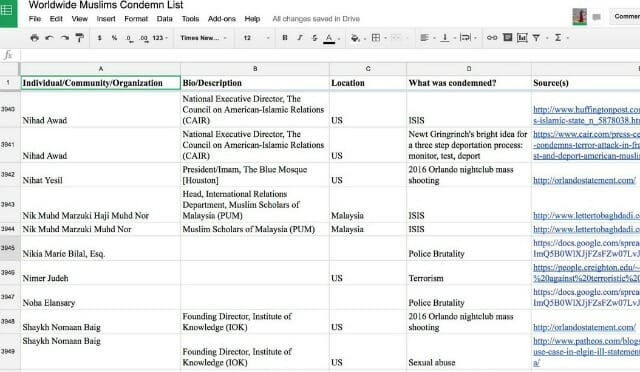This screenshot has height=372, width=640.
Task: Select column B header
Action: point(255,69)
